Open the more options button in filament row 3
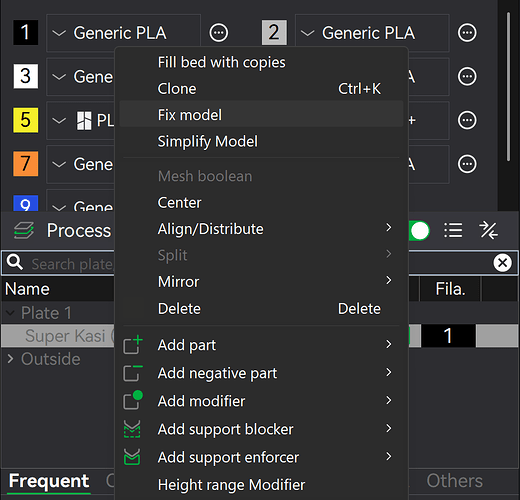This screenshot has height=500, width=520. [467, 77]
